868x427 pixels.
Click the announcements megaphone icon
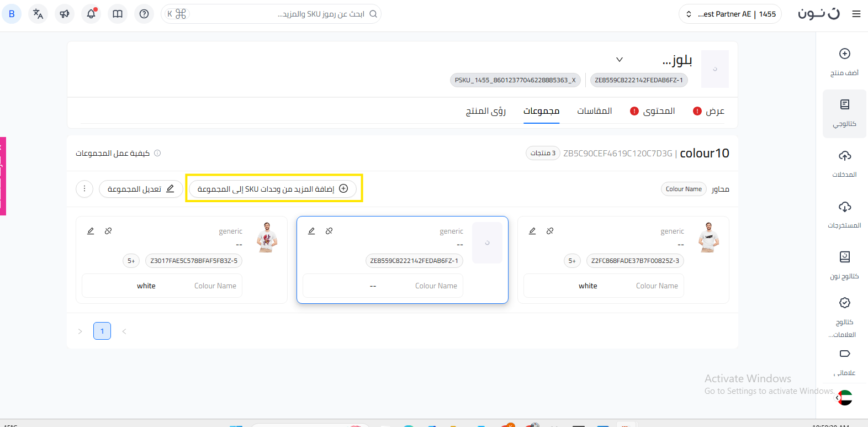(65, 14)
